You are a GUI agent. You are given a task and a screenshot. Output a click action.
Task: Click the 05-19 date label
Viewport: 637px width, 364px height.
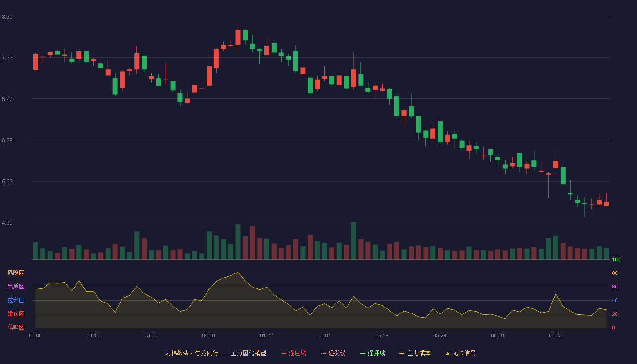point(382,335)
